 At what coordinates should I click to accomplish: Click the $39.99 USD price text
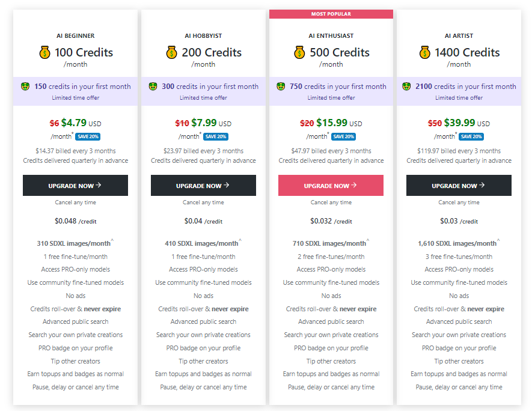point(467,123)
